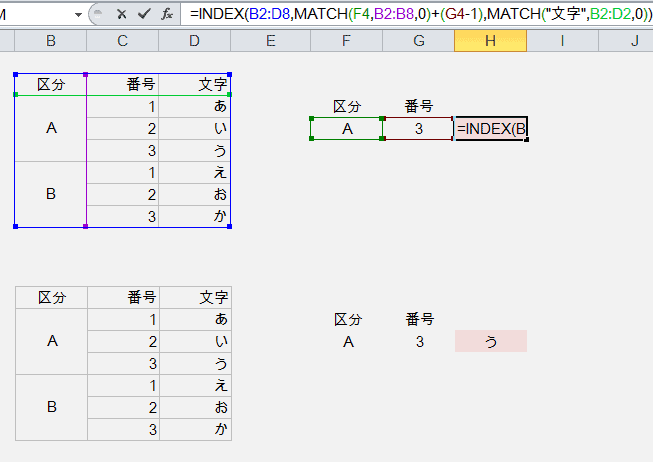653x462 pixels.
Task: Open Insert Function fx dialog
Action: coord(167,15)
